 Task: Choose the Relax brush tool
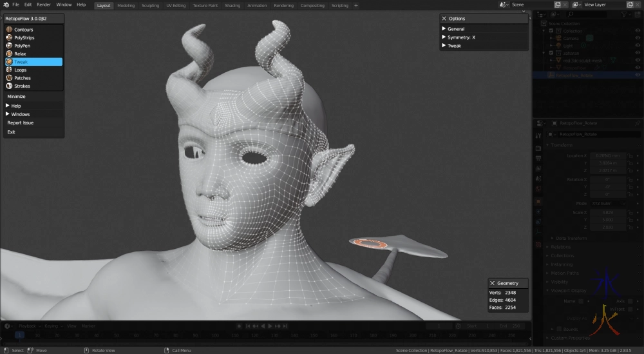point(20,54)
